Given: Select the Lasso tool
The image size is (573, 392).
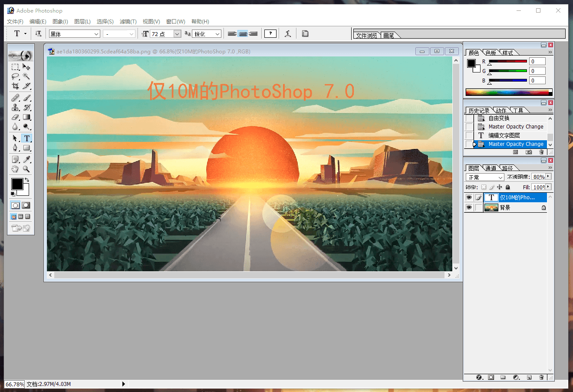Looking at the screenshot, I should 15,76.
